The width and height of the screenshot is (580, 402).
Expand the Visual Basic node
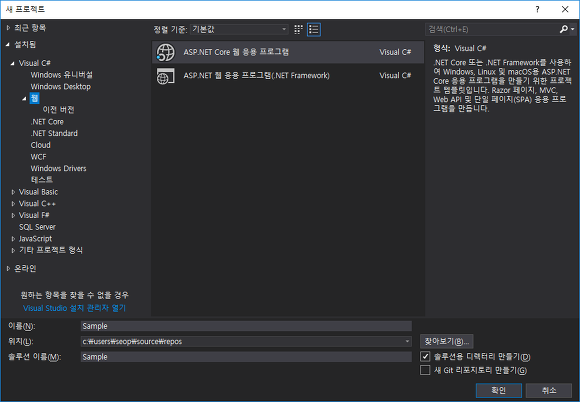(x=13, y=192)
